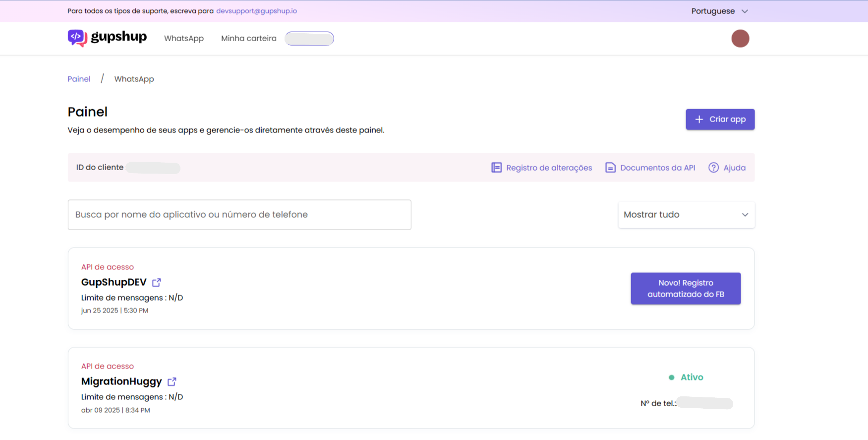This screenshot has width=868, height=440.
Task: Focus the app name or phone search field
Action: (x=239, y=215)
